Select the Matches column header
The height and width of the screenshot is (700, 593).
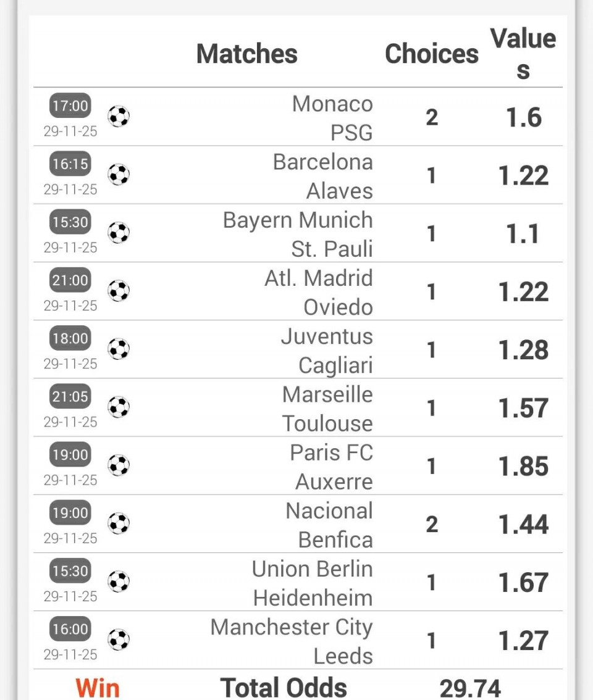(246, 54)
